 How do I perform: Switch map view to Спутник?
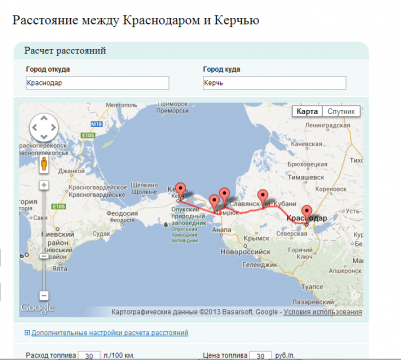[341, 111]
